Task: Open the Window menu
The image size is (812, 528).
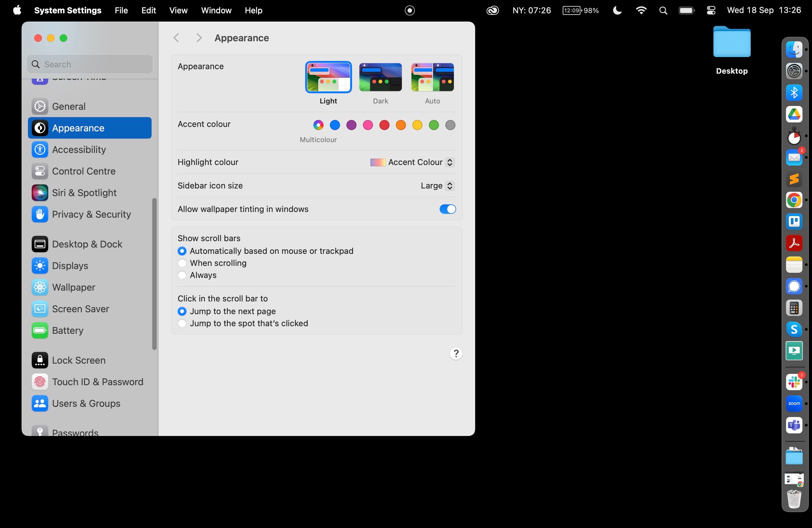Action: (x=216, y=10)
